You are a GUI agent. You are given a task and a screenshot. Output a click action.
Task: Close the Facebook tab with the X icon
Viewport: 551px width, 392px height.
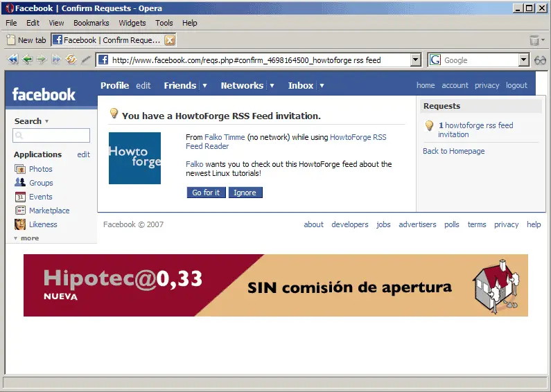[170, 40]
